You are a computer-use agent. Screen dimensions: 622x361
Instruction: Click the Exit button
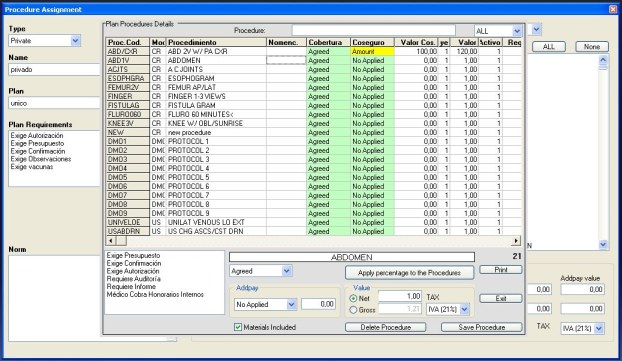click(x=501, y=298)
